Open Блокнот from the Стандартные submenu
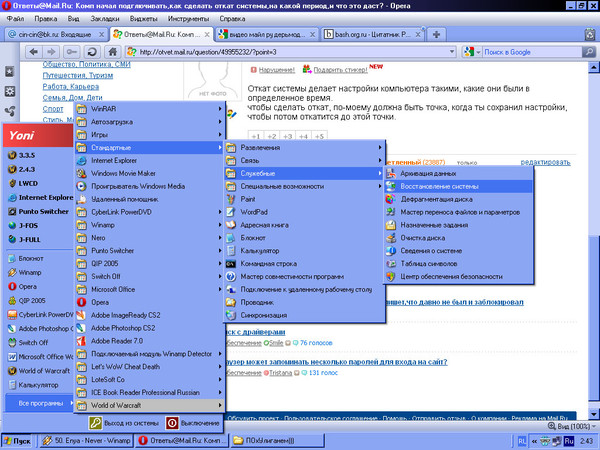The width and height of the screenshot is (600, 450). 305,238
